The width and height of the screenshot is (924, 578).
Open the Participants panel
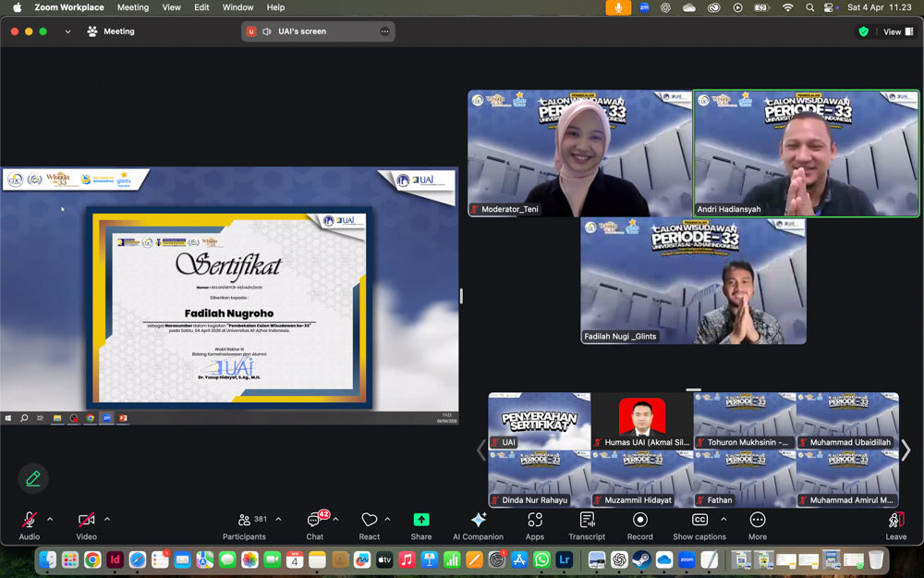pyautogui.click(x=244, y=524)
